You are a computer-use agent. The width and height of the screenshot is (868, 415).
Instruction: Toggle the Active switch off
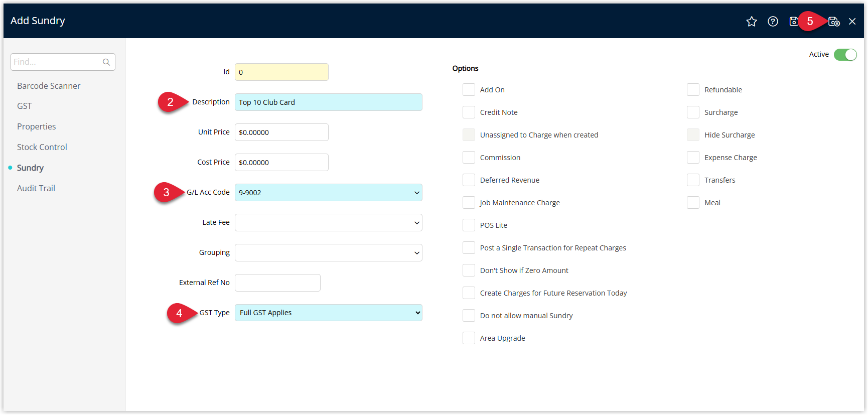tap(845, 54)
